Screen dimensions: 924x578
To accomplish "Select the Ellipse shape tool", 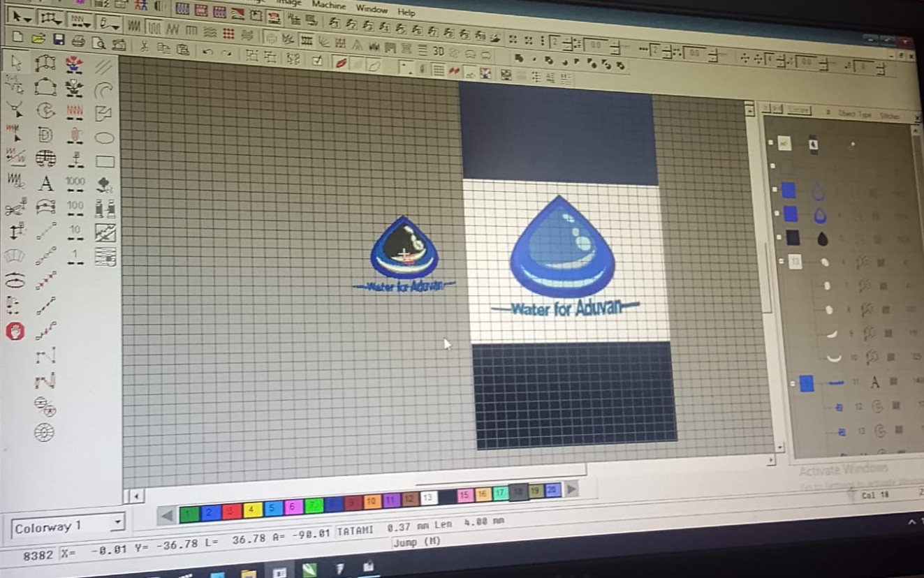I will click(105, 138).
